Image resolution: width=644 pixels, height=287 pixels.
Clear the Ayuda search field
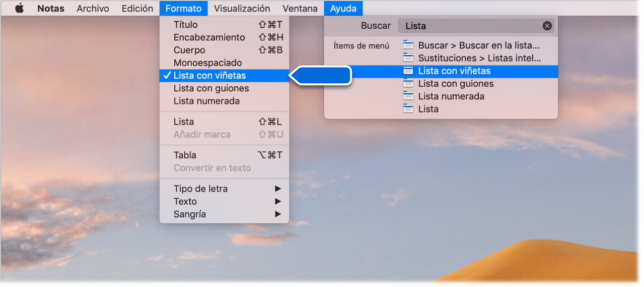coord(547,26)
